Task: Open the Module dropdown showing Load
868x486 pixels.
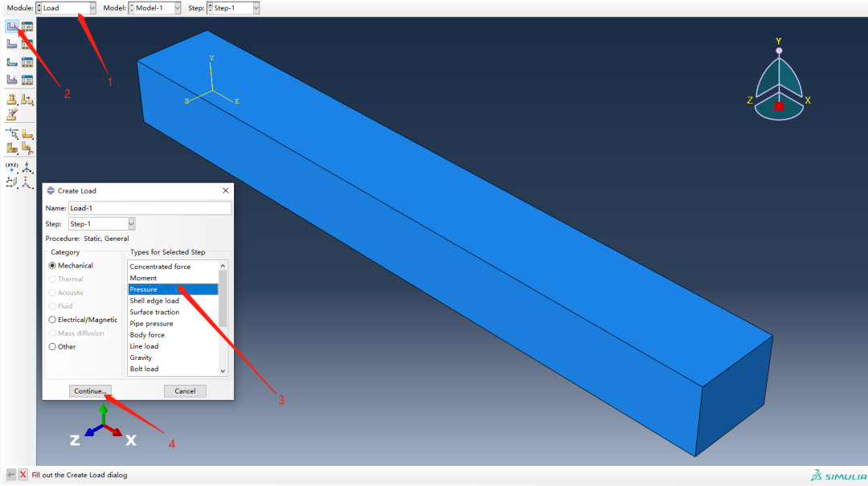Action: click(66, 8)
